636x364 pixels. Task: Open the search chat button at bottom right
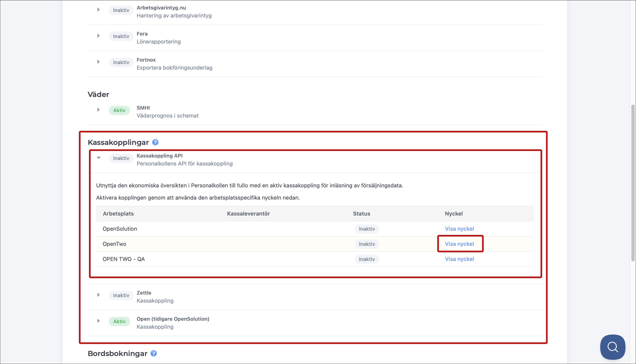point(613,347)
